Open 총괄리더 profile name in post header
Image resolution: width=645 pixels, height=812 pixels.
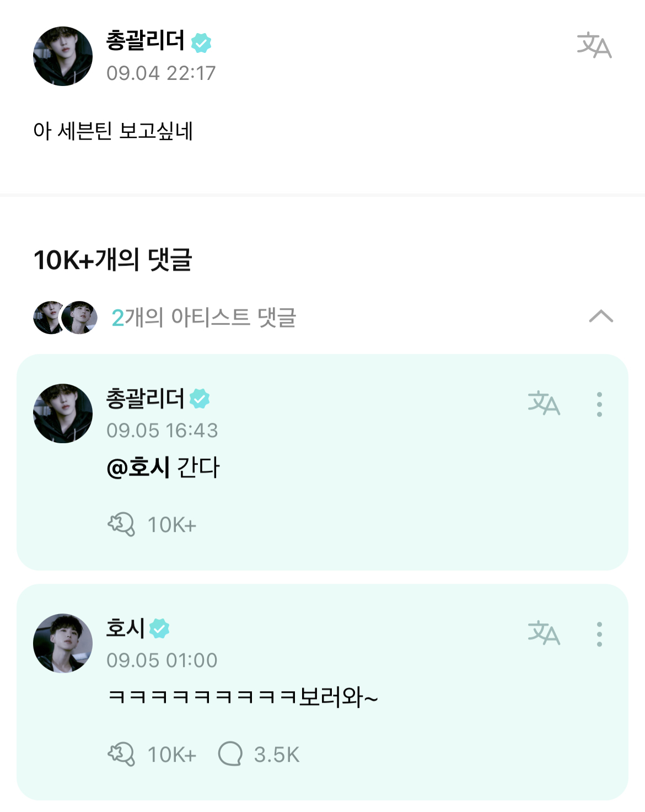145,41
